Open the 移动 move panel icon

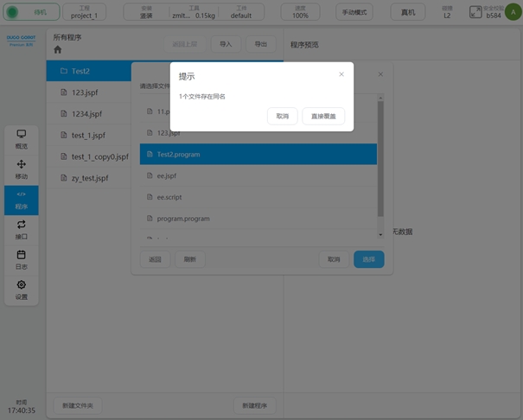(22, 169)
